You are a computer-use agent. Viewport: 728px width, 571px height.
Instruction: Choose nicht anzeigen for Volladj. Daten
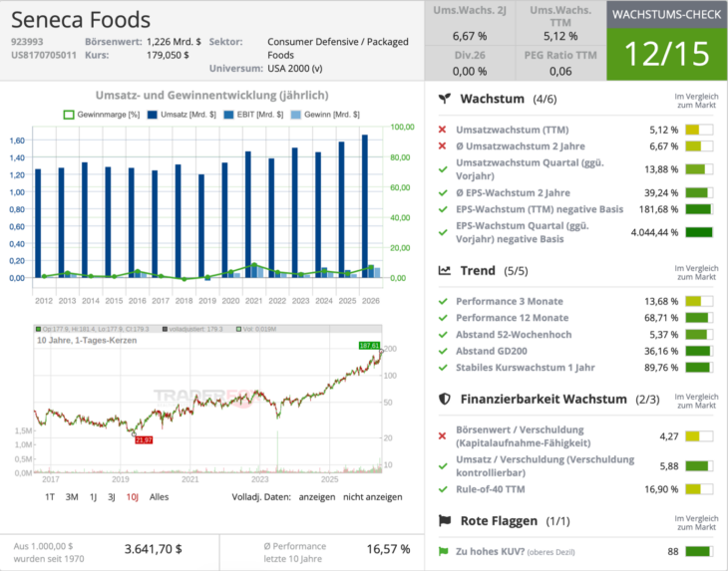click(x=373, y=497)
